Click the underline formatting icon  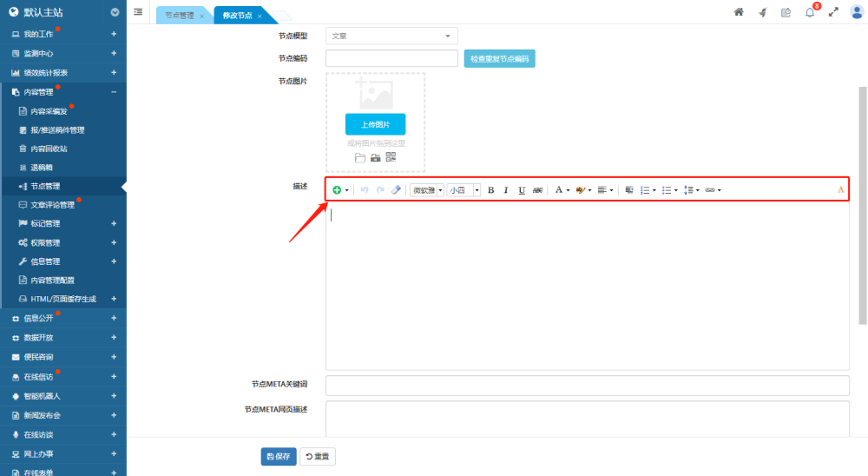point(522,190)
